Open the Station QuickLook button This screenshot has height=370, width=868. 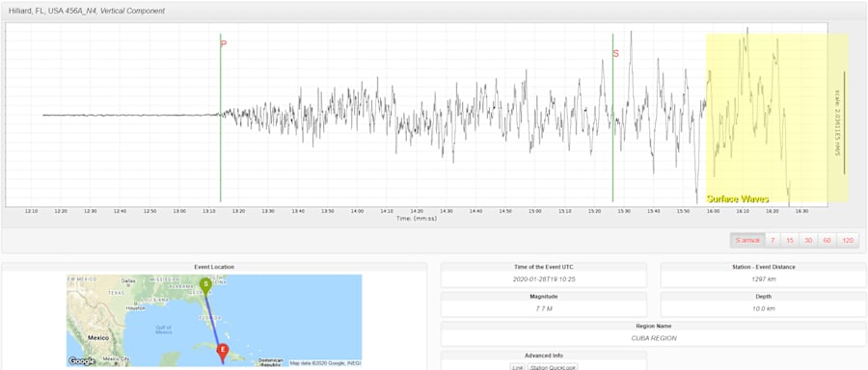click(553, 367)
